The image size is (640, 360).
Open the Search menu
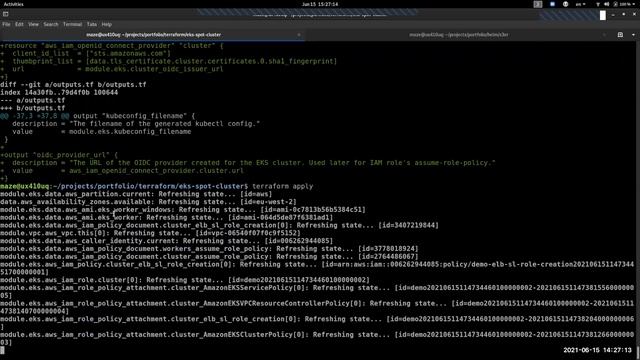[51, 24]
